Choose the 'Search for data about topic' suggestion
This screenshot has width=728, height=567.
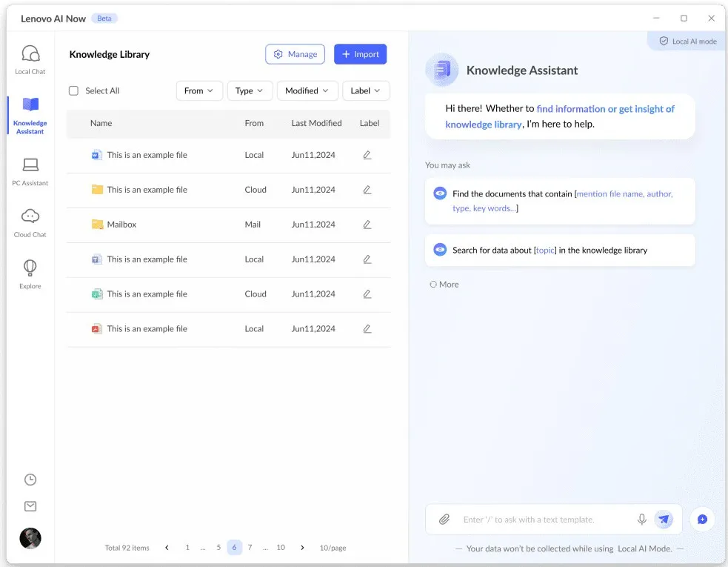coord(560,250)
